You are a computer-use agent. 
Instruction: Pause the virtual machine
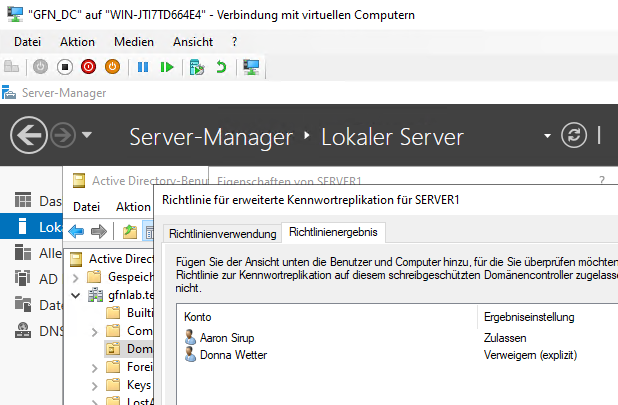(143, 67)
